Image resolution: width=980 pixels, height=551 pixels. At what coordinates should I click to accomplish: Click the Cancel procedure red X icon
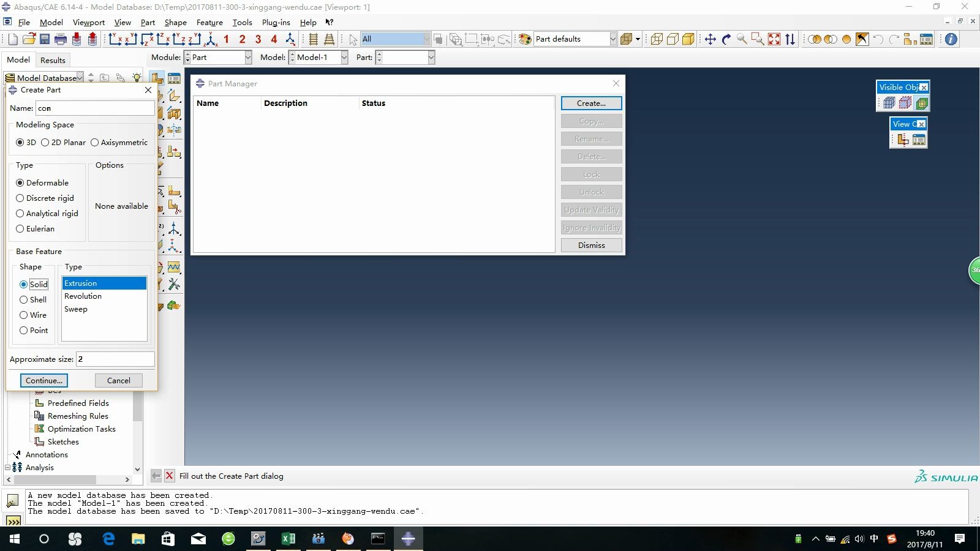[170, 476]
